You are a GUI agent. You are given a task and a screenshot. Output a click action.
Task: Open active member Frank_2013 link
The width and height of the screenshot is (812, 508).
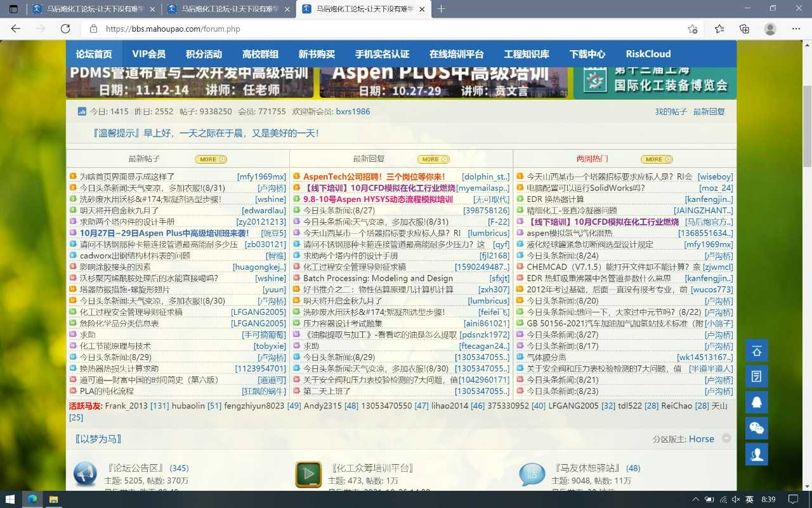(126, 406)
